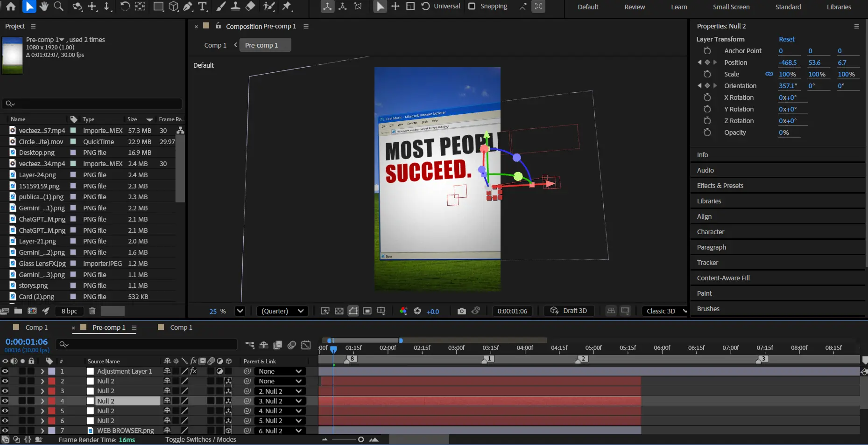Select the Type text tool

202,7
